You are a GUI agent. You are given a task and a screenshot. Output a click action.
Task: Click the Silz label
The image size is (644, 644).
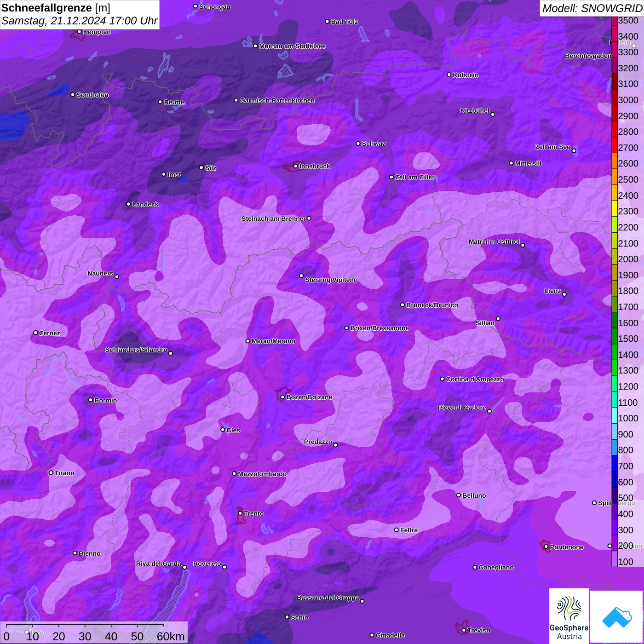pyautogui.click(x=211, y=168)
